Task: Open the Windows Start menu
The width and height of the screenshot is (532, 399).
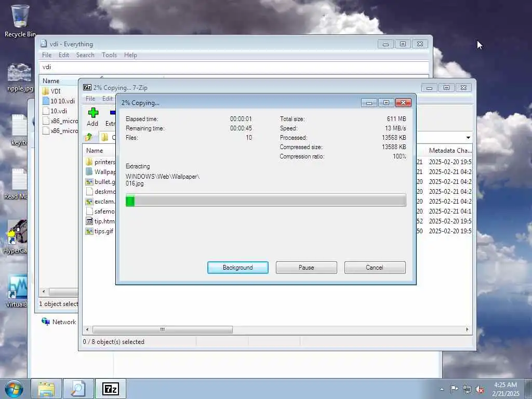Action: [14, 389]
